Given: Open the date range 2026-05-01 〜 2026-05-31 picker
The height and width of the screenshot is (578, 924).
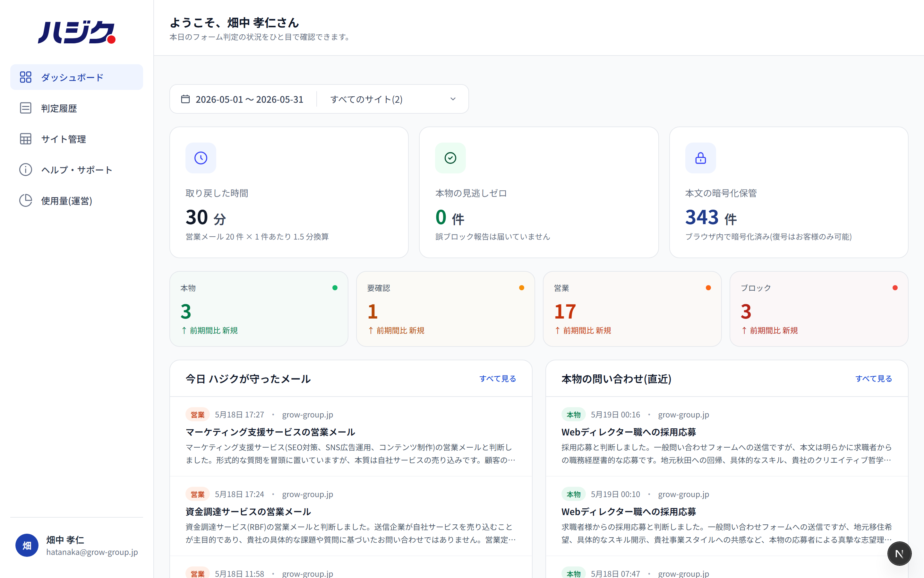Looking at the screenshot, I should (243, 99).
